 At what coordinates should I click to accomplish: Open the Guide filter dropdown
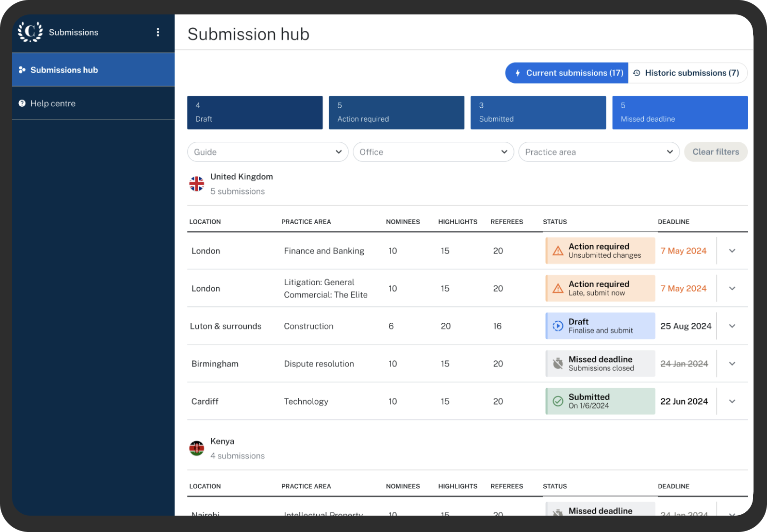[x=268, y=152]
